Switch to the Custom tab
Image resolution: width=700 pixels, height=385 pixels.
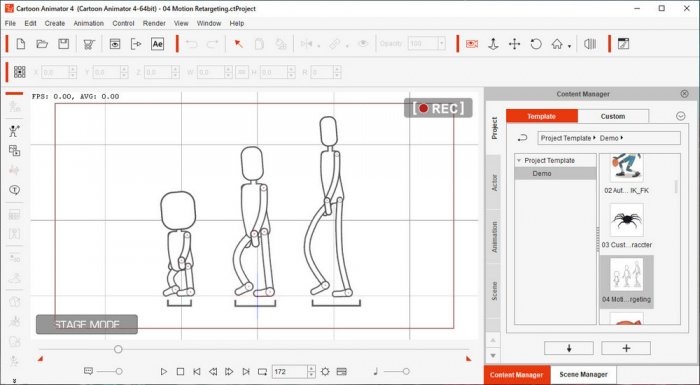[x=612, y=116]
